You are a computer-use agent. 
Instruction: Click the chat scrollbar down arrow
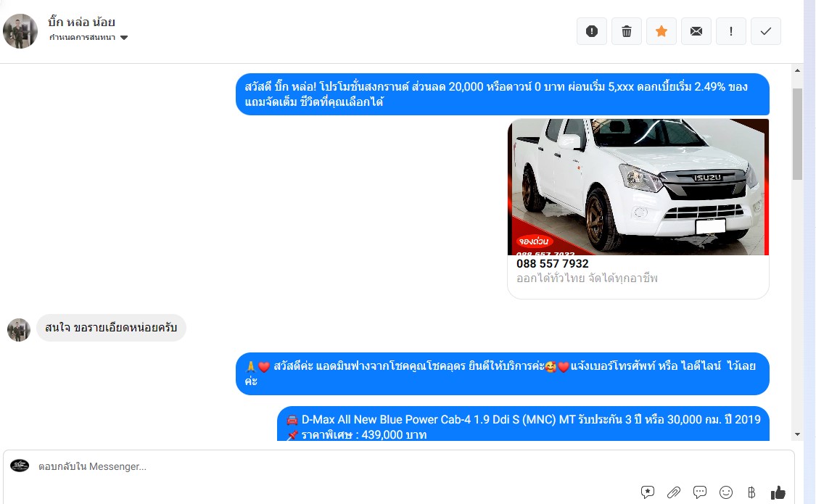(x=797, y=434)
